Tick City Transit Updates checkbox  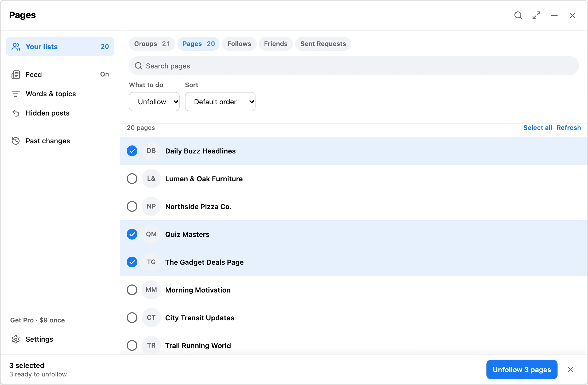click(132, 318)
